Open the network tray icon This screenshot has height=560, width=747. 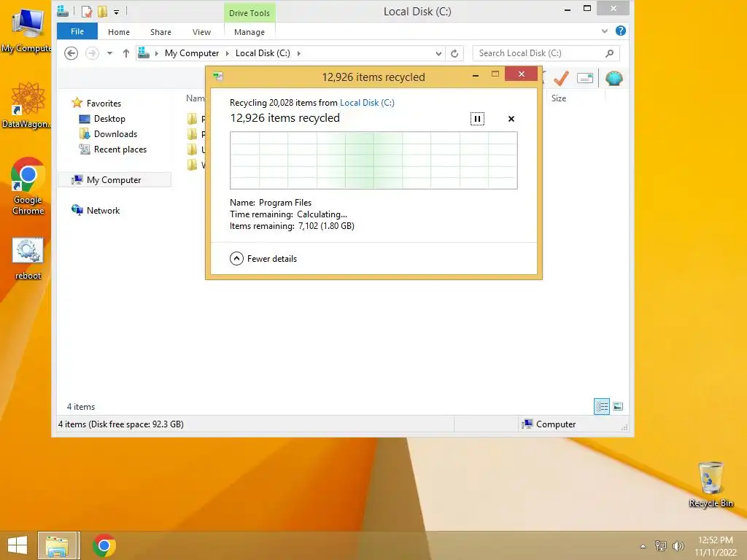coord(660,545)
